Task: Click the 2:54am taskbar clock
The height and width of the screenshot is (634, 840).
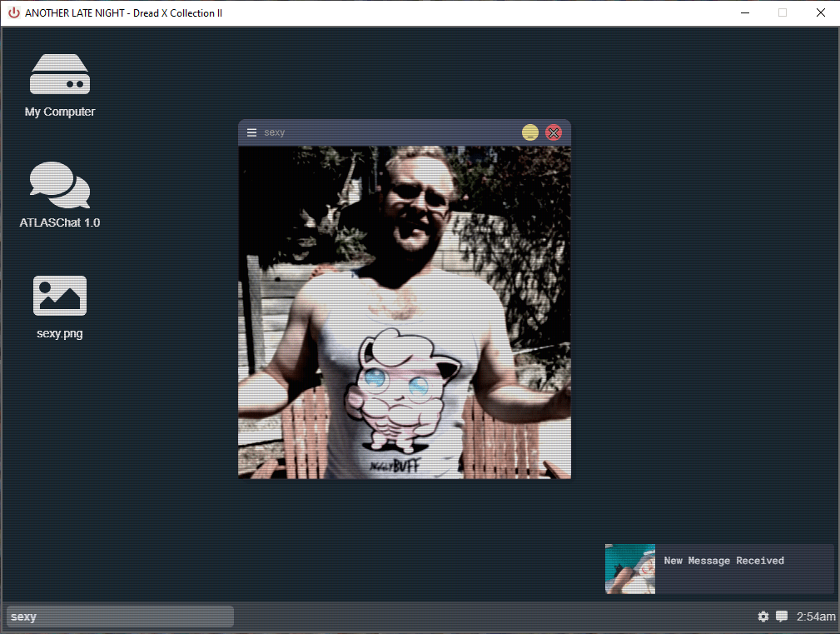Action: point(815,617)
